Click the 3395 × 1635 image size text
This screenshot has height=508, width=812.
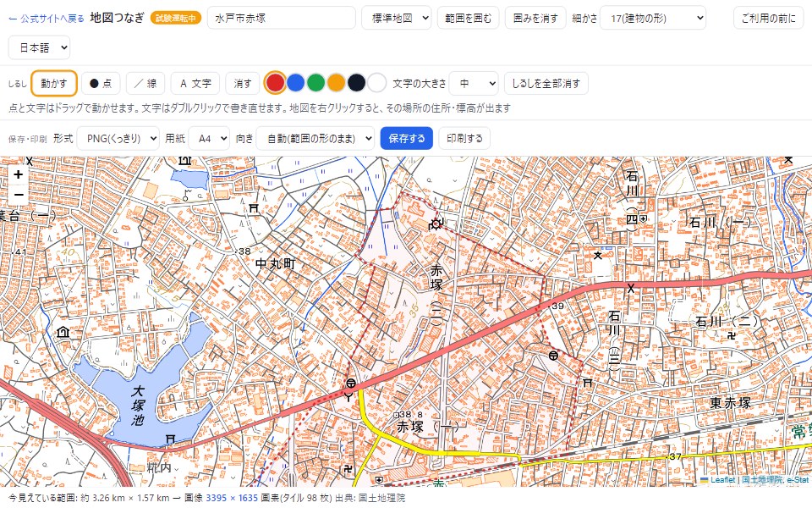point(232,498)
